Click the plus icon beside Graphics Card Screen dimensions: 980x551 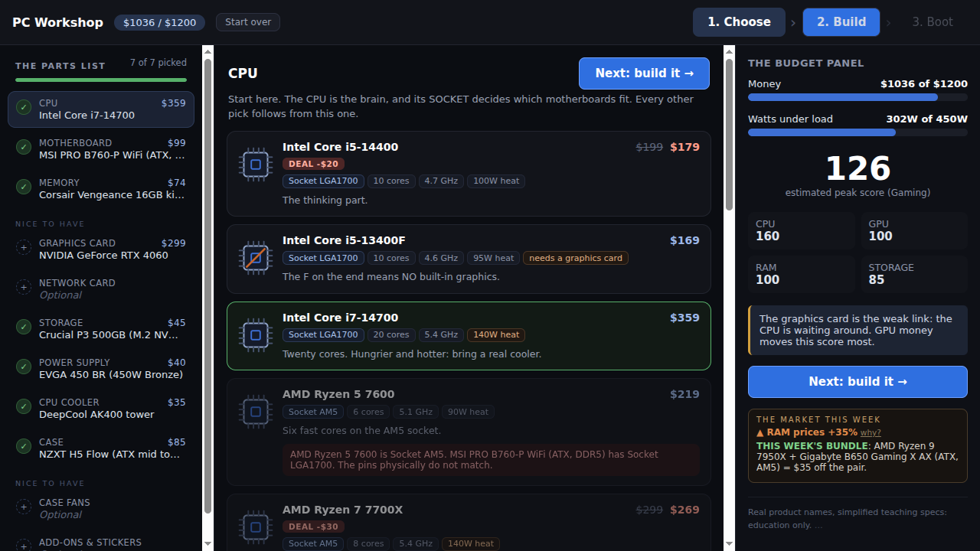pos(24,247)
